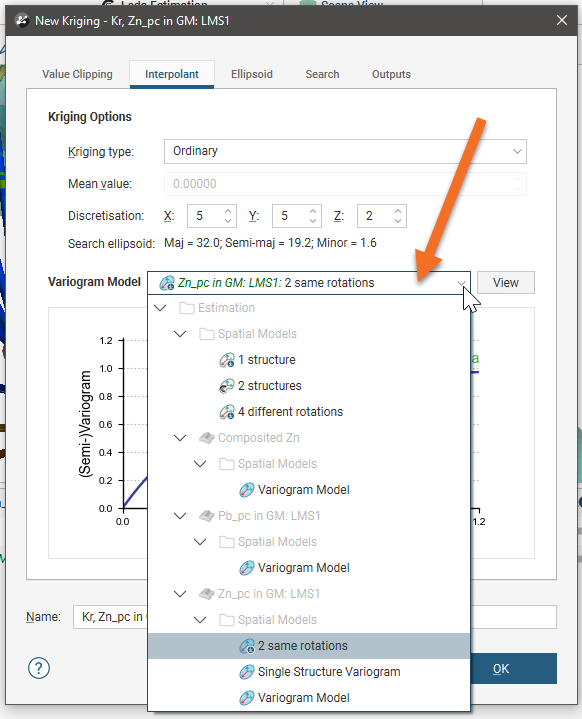The width and height of the screenshot is (582, 719).
Task: Open the Value Clipping tab
Action: coord(78,74)
